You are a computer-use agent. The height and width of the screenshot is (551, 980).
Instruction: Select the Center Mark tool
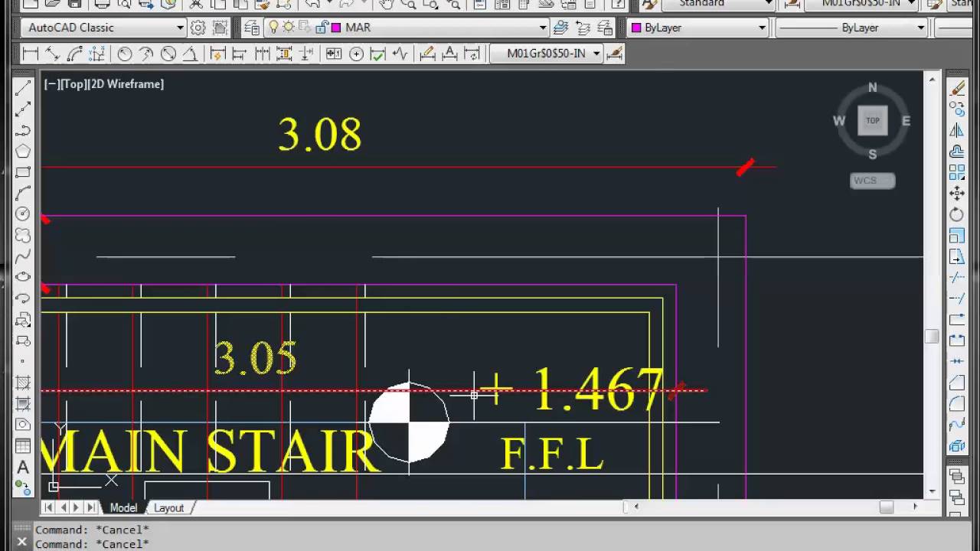click(356, 54)
